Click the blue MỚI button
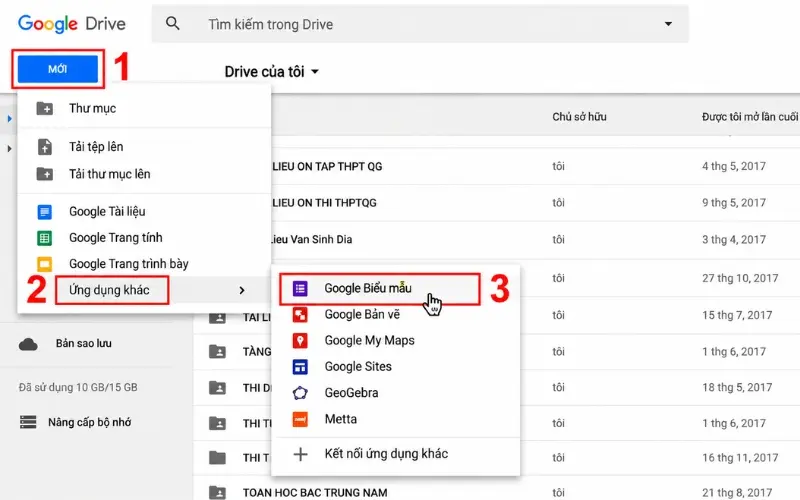800x500 pixels. pos(58,69)
